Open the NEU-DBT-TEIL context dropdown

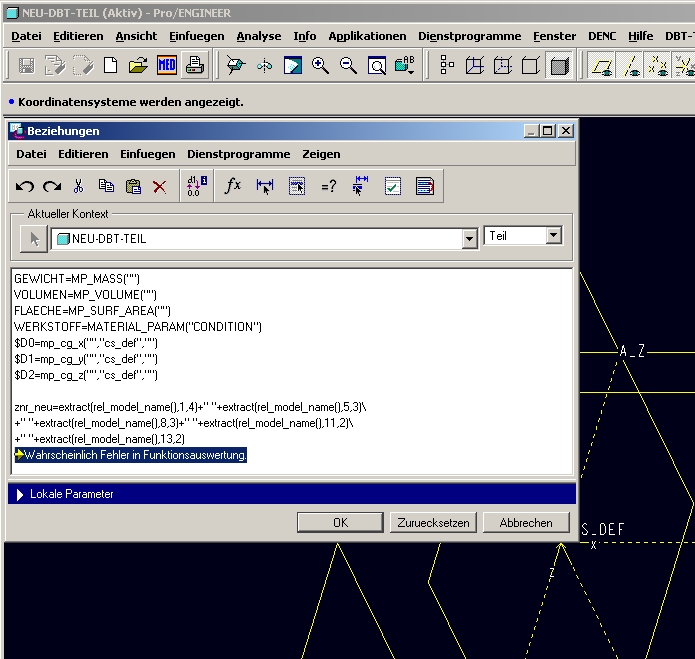pos(469,239)
